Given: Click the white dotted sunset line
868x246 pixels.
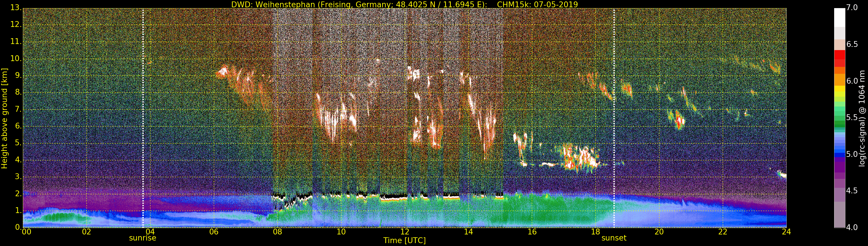Looking at the screenshot, I should pos(614,118).
